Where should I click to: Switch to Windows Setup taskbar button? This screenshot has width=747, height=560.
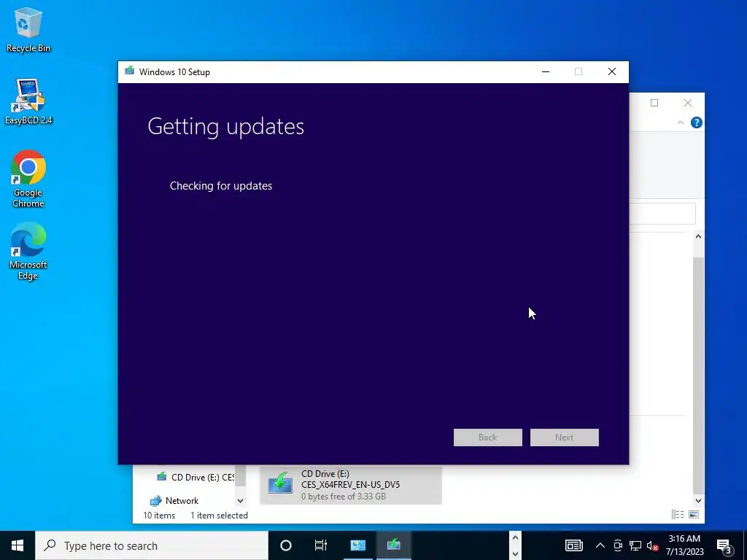pyautogui.click(x=393, y=545)
